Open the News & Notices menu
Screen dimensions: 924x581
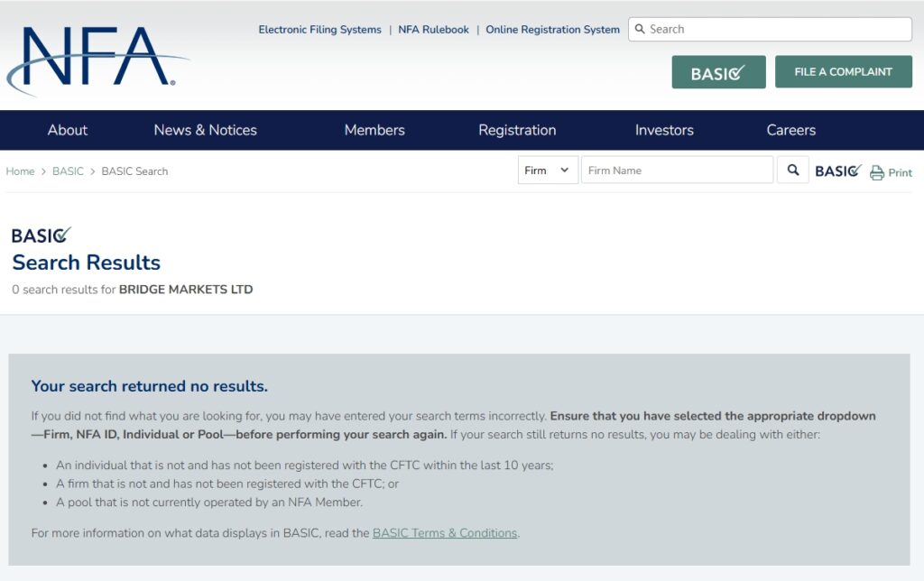205,130
